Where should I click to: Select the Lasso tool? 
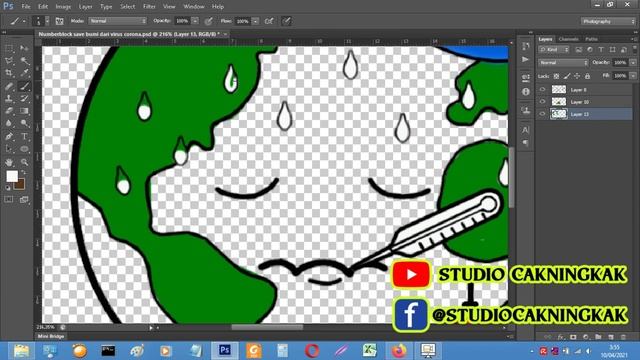(9, 61)
